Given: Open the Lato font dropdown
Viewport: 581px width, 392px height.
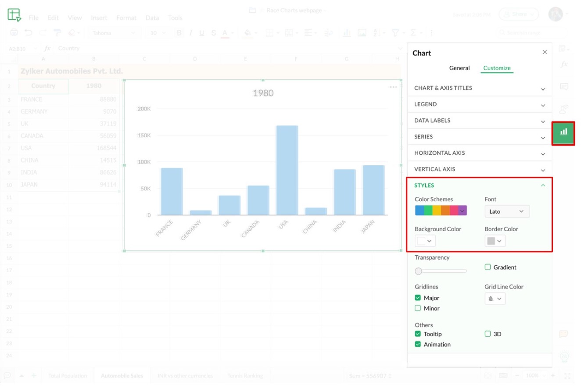Looking at the screenshot, I should click(507, 211).
